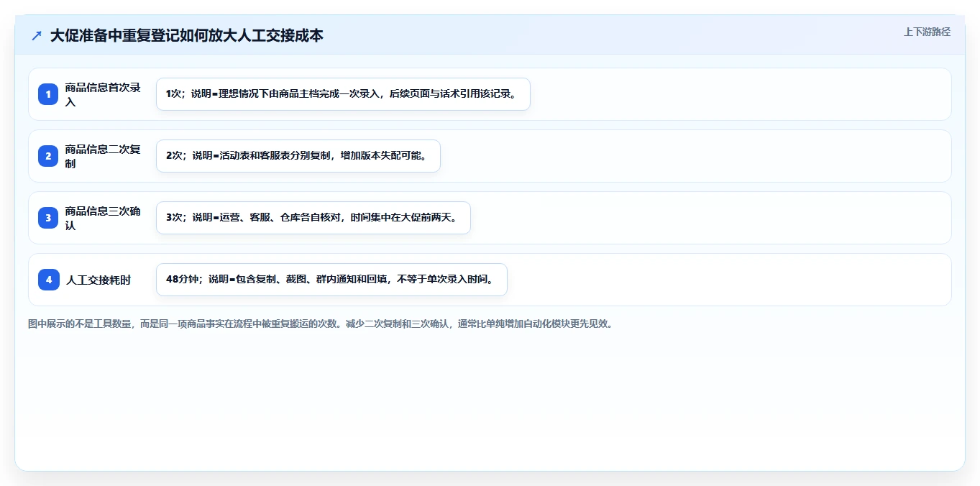Click the box starting with 48分钟；说明=包含复制
The height and width of the screenshot is (486, 980).
pos(331,280)
